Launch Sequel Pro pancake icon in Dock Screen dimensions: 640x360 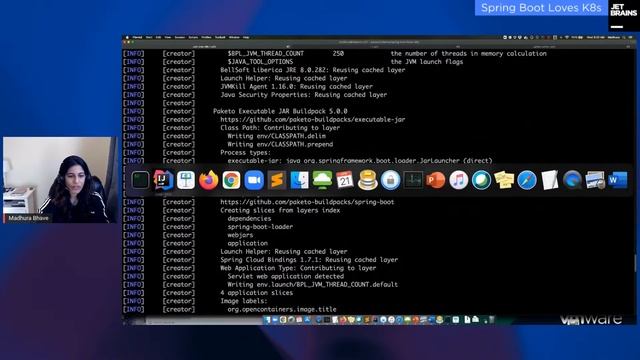click(368, 180)
